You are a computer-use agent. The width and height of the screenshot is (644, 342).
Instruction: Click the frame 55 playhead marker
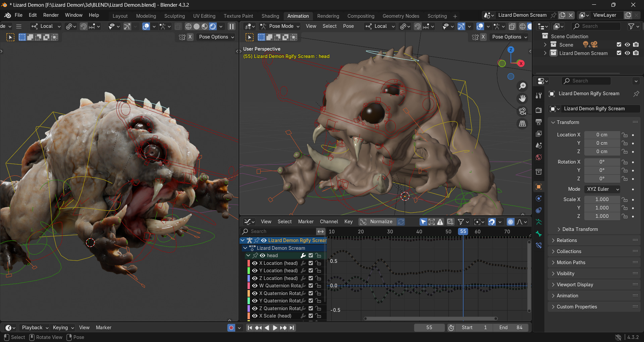[x=463, y=231]
